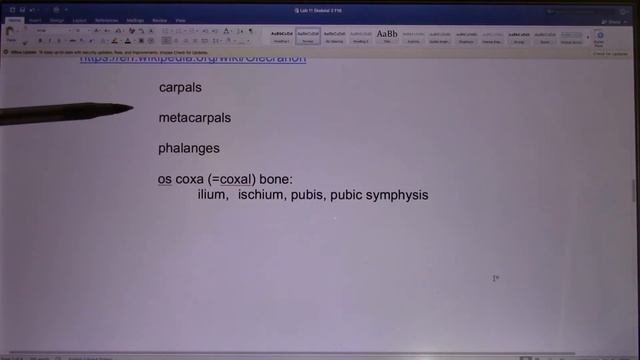This screenshot has width=640, height=360.
Task: Toggle Bold formatting
Action: (x=40, y=41)
